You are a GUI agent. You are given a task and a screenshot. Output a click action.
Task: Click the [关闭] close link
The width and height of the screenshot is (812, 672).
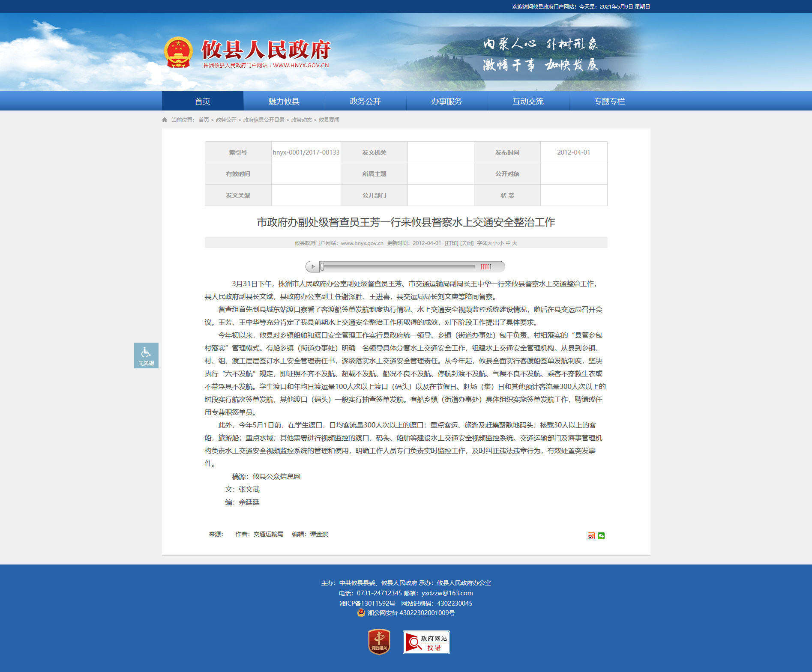click(x=467, y=243)
